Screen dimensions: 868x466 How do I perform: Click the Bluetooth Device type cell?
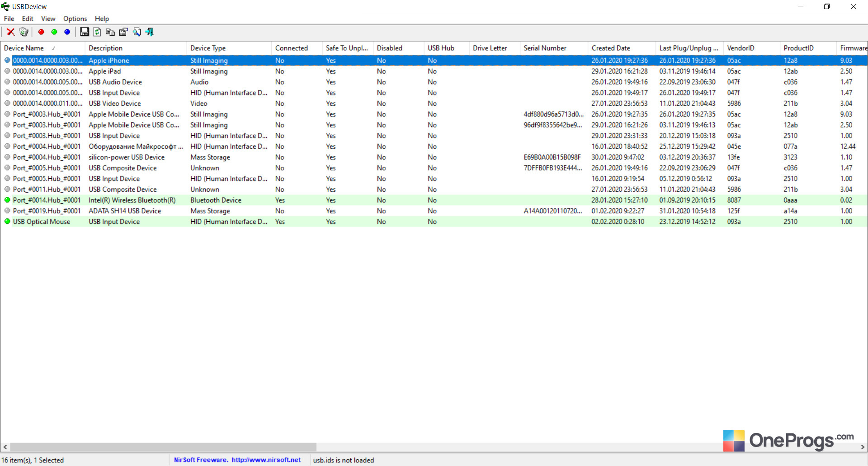coord(216,200)
